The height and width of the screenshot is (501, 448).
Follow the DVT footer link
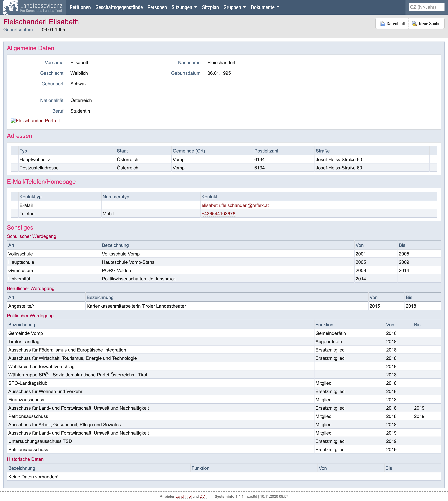point(203,496)
